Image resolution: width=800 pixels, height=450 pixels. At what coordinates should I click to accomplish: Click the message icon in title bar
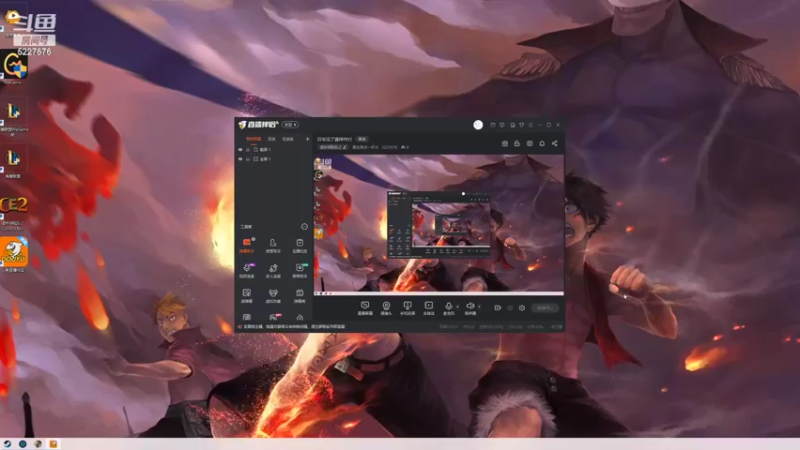[502, 124]
